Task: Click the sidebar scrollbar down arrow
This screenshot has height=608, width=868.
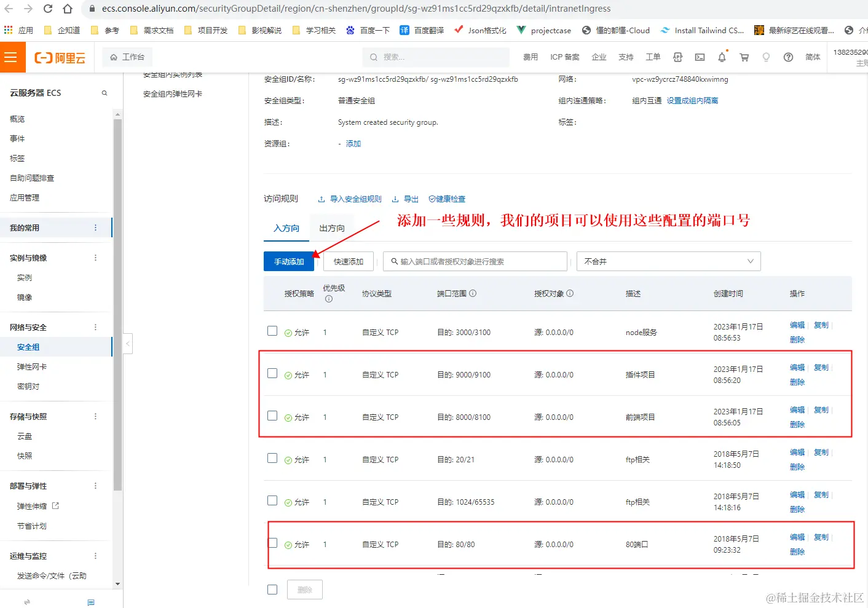Action: [x=117, y=584]
